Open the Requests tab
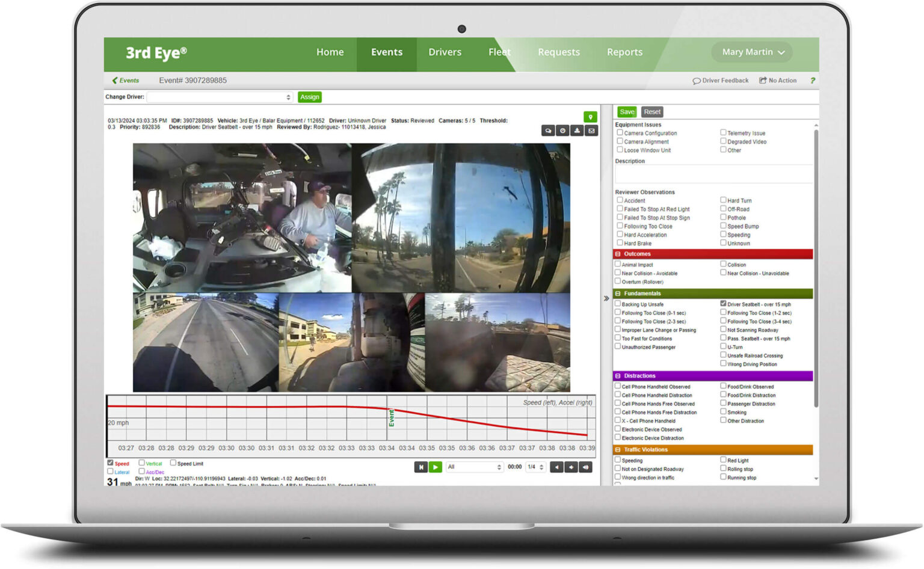924x569 pixels. point(559,52)
